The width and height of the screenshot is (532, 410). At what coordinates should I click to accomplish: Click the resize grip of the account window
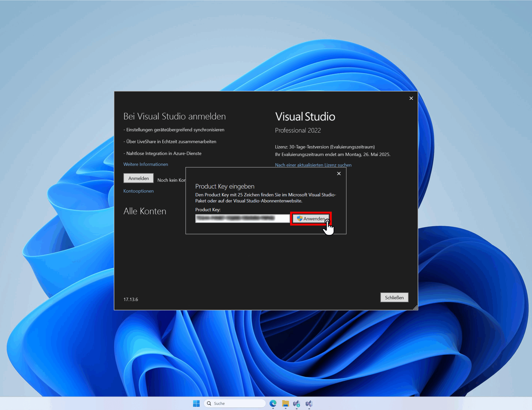point(415,308)
